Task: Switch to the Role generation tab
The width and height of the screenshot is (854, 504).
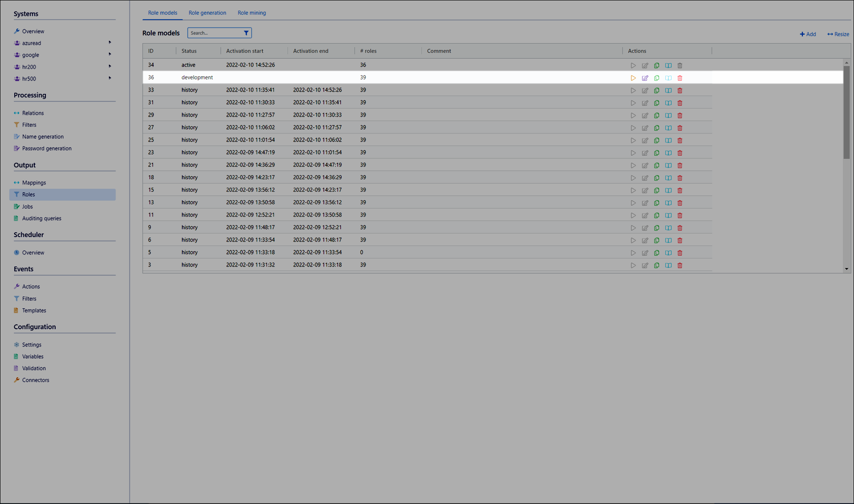Action: coord(207,13)
